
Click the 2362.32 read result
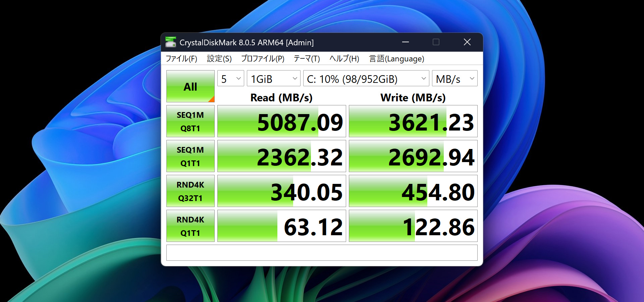(x=282, y=156)
